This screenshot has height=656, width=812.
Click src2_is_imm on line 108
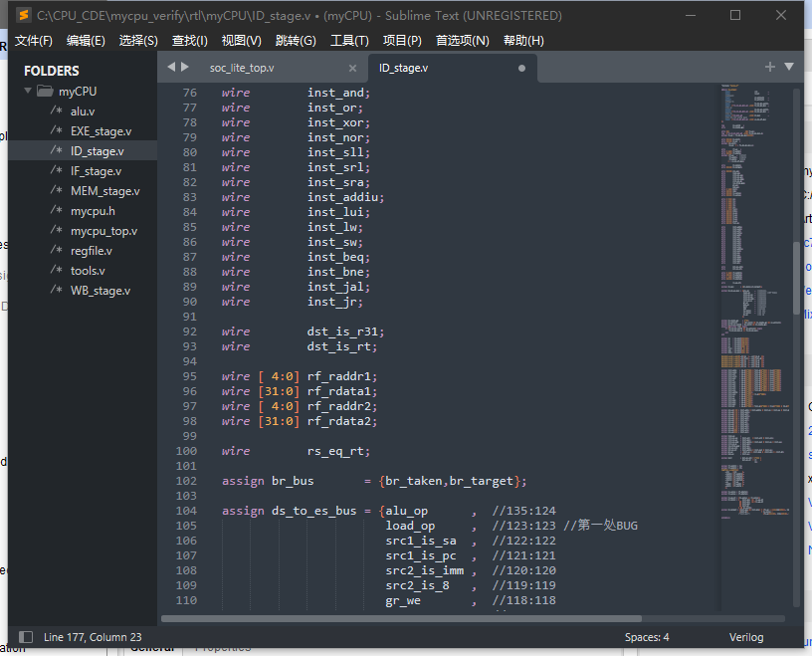tap(425, 570)
